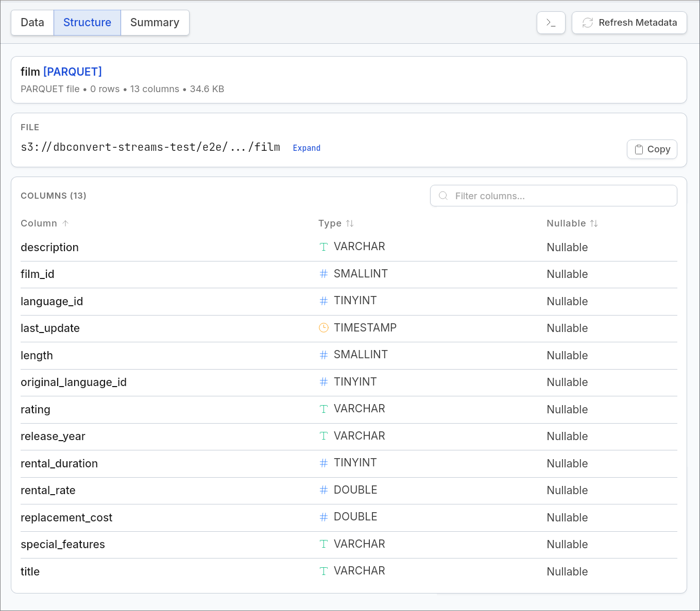The height and width of the screenshot is (611, 700).
Task: Click the number icon for language_id
Action: point(323,301)
